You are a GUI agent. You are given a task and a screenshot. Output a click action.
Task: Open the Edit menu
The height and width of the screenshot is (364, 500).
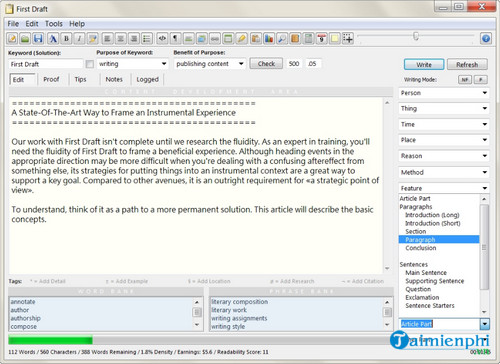32,24
